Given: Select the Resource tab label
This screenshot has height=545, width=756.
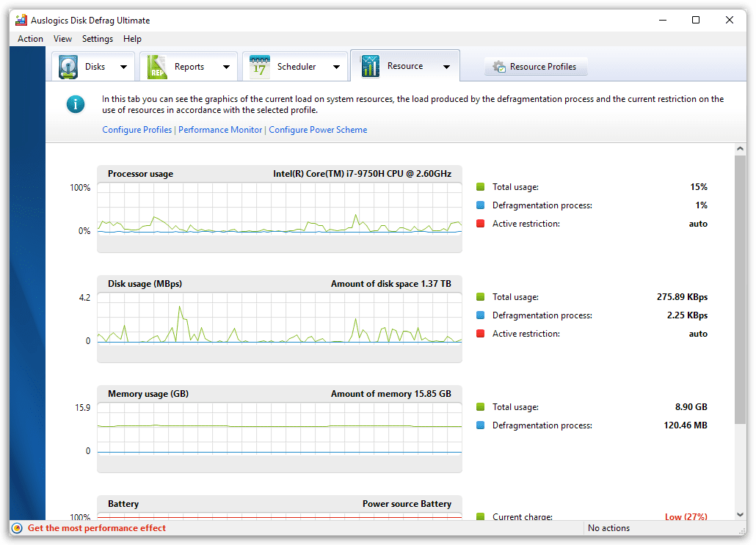Looking at the screenshot, I should pyautogui.click(x=405, y=66).
